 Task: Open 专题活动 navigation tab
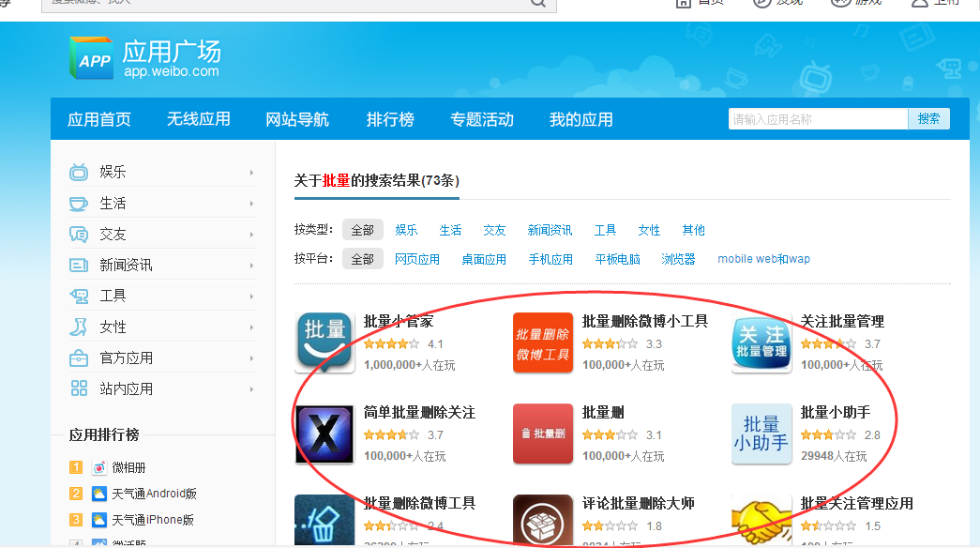pyautogui.click(x=482, y=119)
